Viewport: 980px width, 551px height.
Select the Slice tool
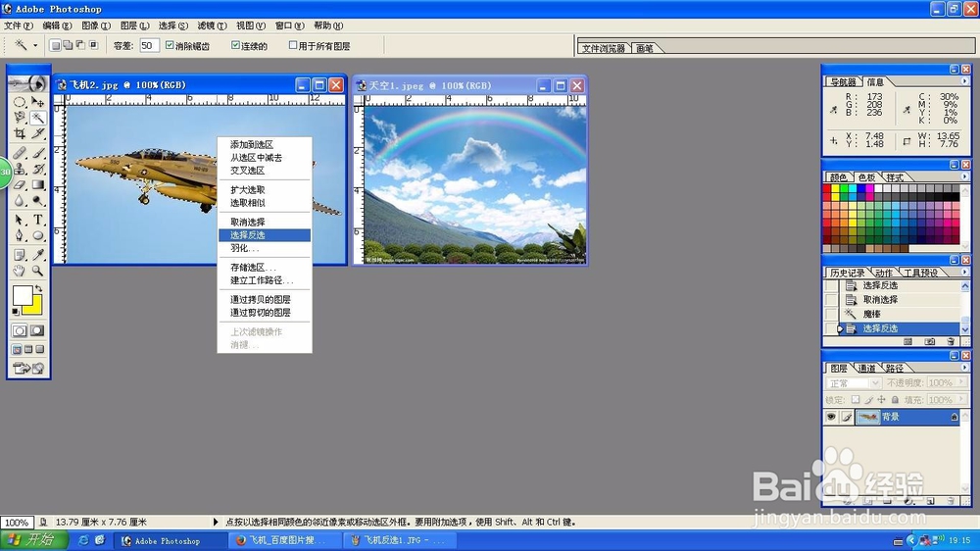38,133
